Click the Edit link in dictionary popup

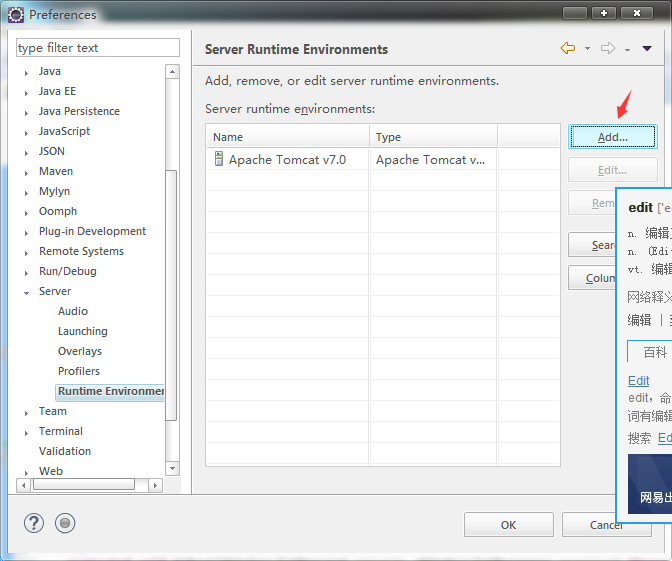[x=639, y=381]
